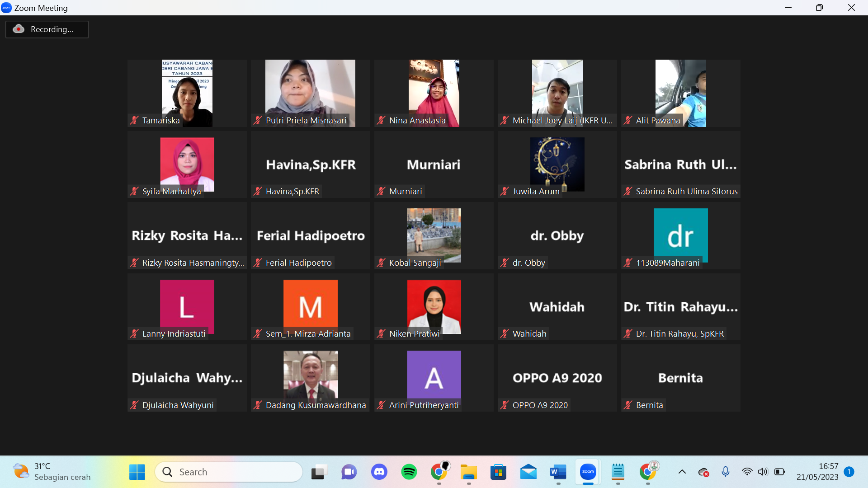The image size is (868, 488).
Task: Click Niken Pratiwi's muted mic icon
Action: [x=381, y=333]
